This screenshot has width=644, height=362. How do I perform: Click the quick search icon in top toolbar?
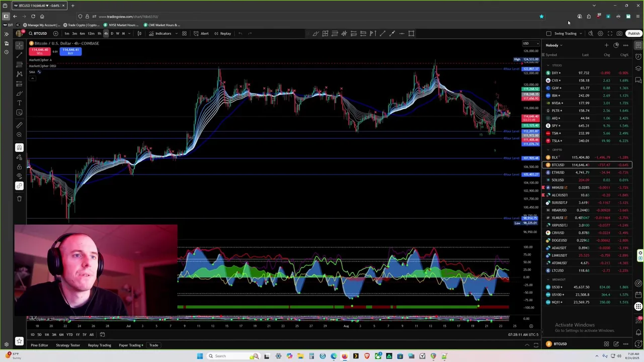point(591,34)
